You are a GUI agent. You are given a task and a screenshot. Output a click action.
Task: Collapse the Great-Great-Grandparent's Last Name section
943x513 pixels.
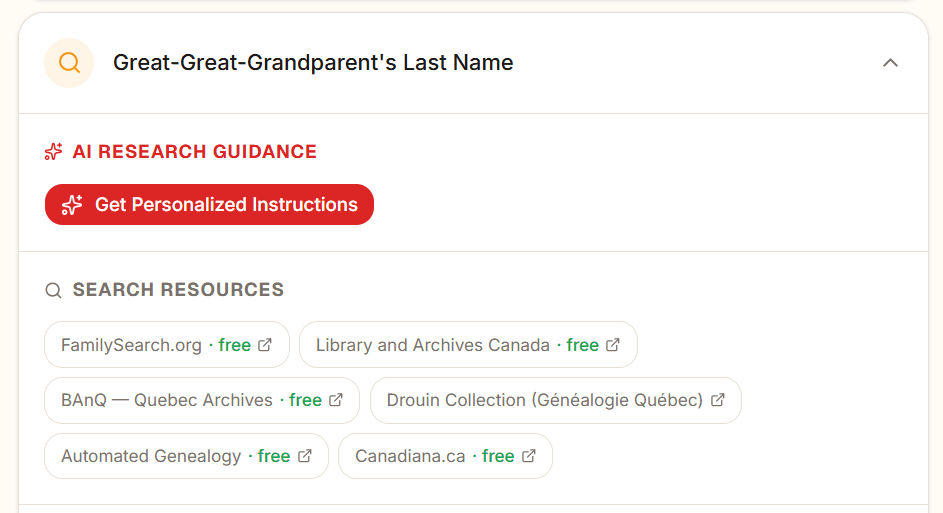click(x=890, y=63)
